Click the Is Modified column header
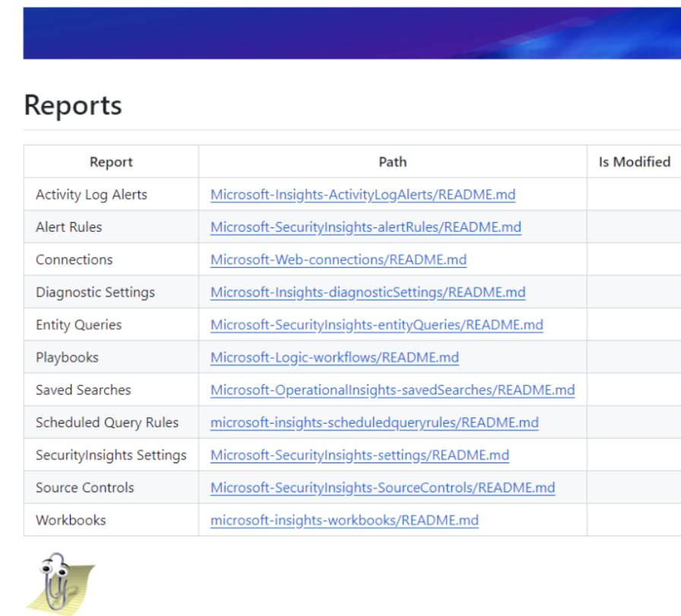This screenshot has width=681, height=616. coord(633,161)
